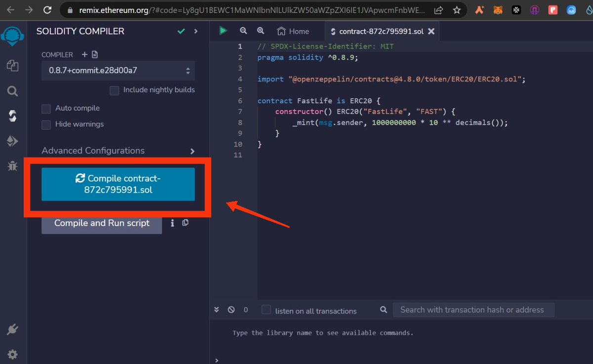The width and height of the screenshot is (593, 364).
Task: Switch to the Home tab
Action: [294, 31]
